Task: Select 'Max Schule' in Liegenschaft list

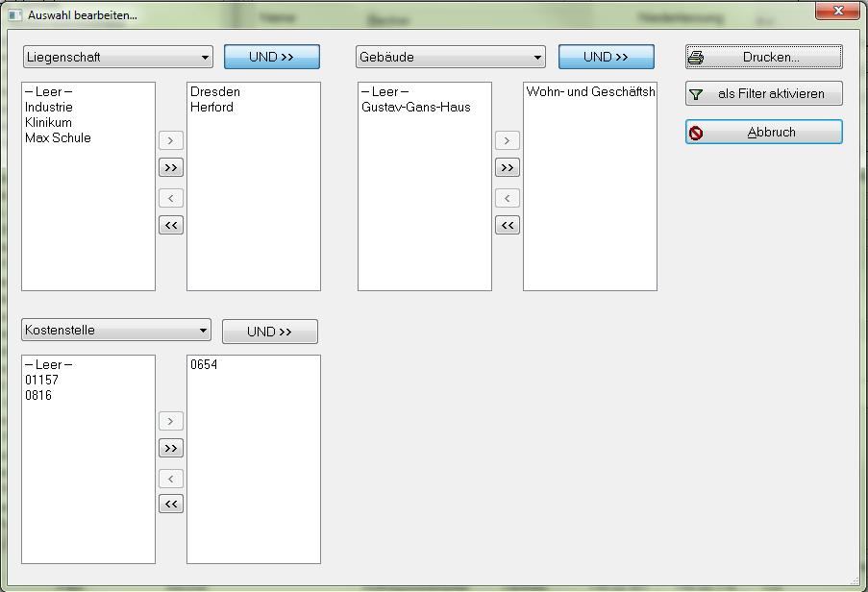Action: tap(58, 138)
